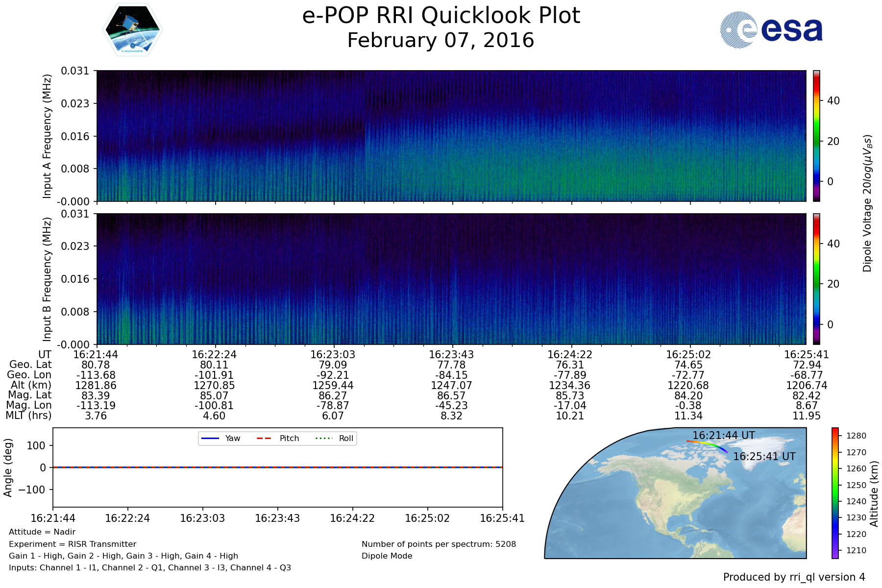882x588 pixels.
Task: Click the Altitude (km) colorbar
Action: [x=835, y=493]
